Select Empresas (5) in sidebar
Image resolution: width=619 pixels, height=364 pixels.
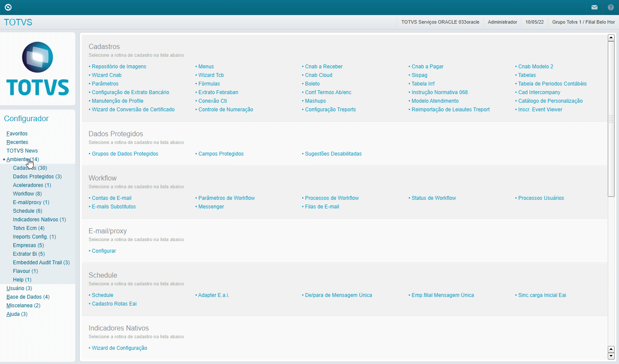(28, 245)
